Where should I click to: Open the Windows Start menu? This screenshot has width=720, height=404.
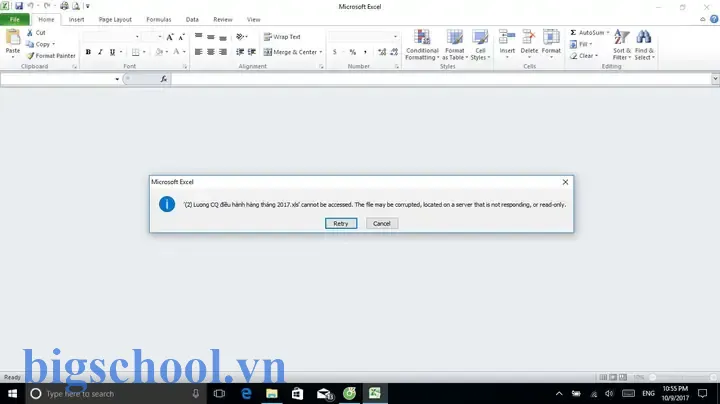[x=12, y=393]
